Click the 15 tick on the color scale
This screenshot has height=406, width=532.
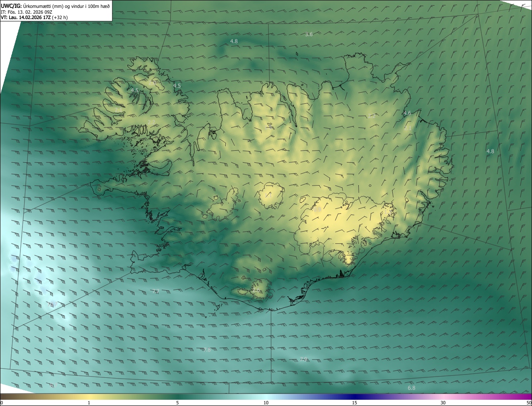(355, 403)
